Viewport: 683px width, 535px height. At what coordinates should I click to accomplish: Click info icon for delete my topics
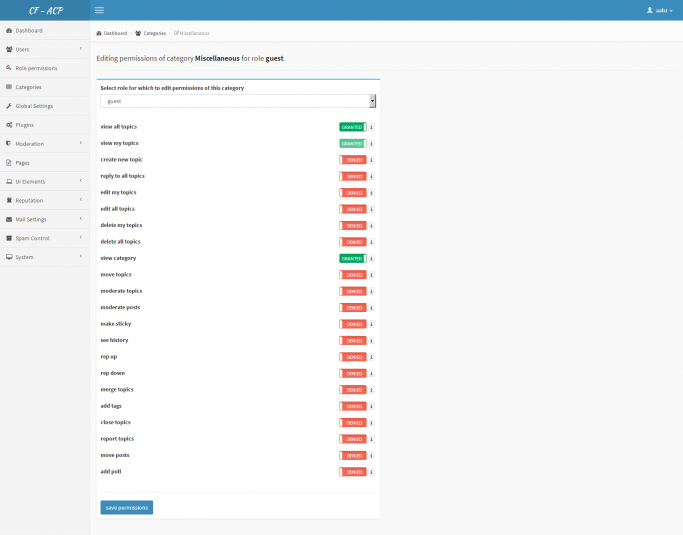[x=372, y=226]
